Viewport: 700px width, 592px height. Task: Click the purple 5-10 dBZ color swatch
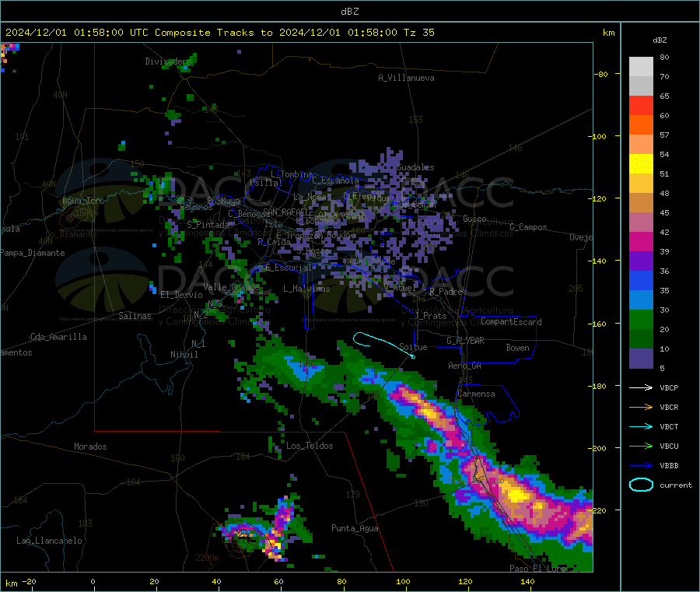click(641, 358)
